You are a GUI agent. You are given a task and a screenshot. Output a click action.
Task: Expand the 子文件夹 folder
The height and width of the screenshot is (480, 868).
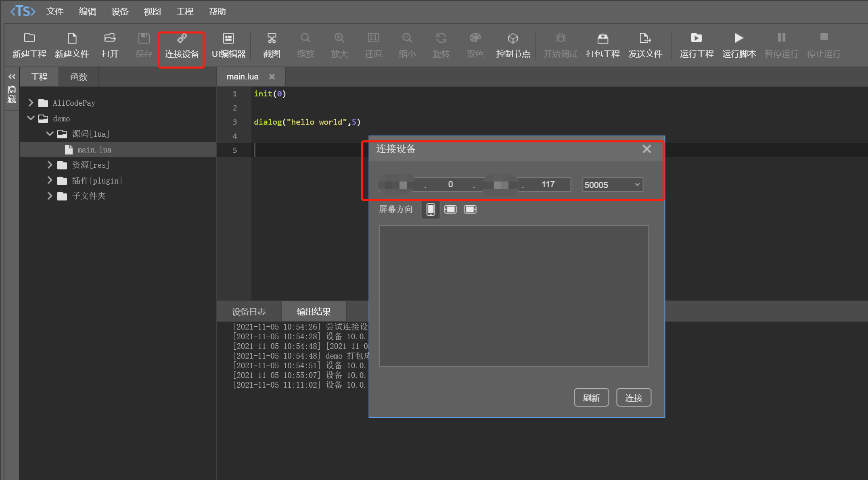[50, 196]
